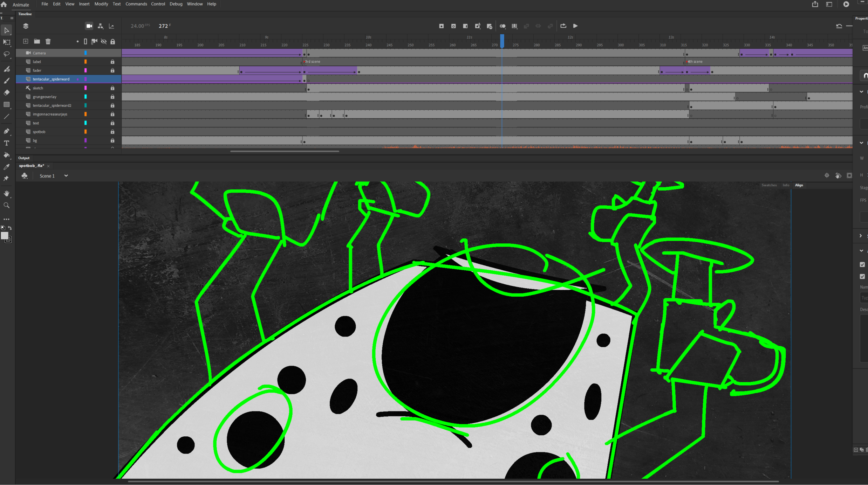Toggle Show/Hide all layers eye icon
868x485 pixels.
click(104, 41)
